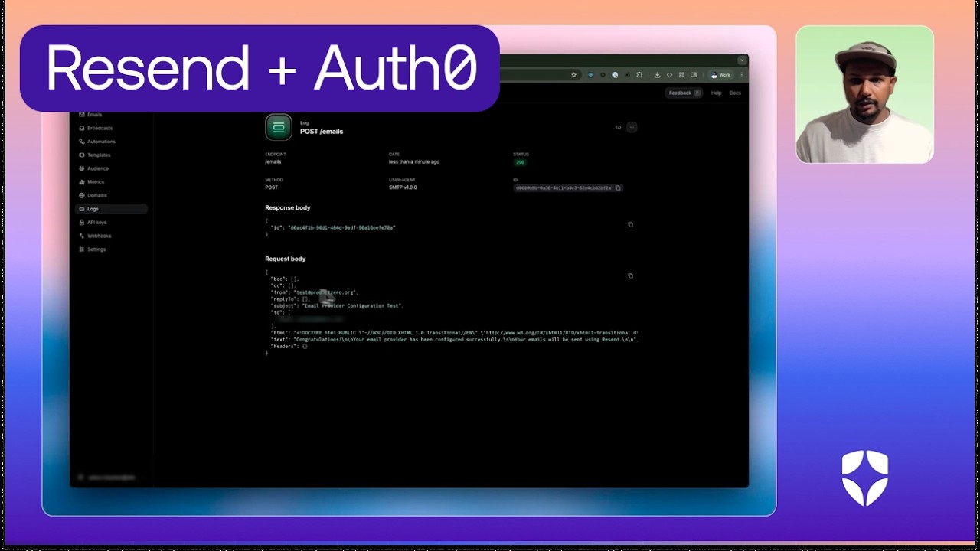This screenshot has width=980, height=551.
Task: Expand the tab search chevron
Action: pos(741,60)
